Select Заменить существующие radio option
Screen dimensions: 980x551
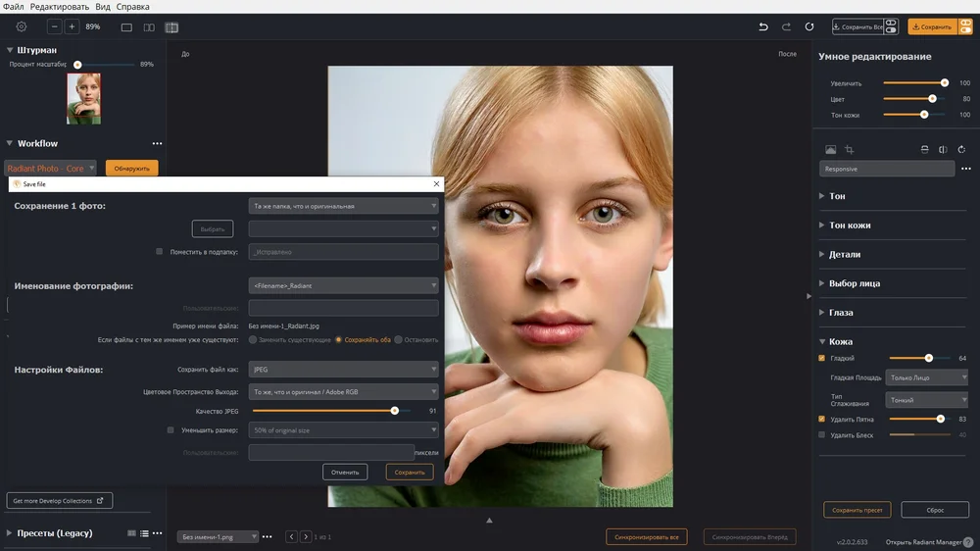253,339
